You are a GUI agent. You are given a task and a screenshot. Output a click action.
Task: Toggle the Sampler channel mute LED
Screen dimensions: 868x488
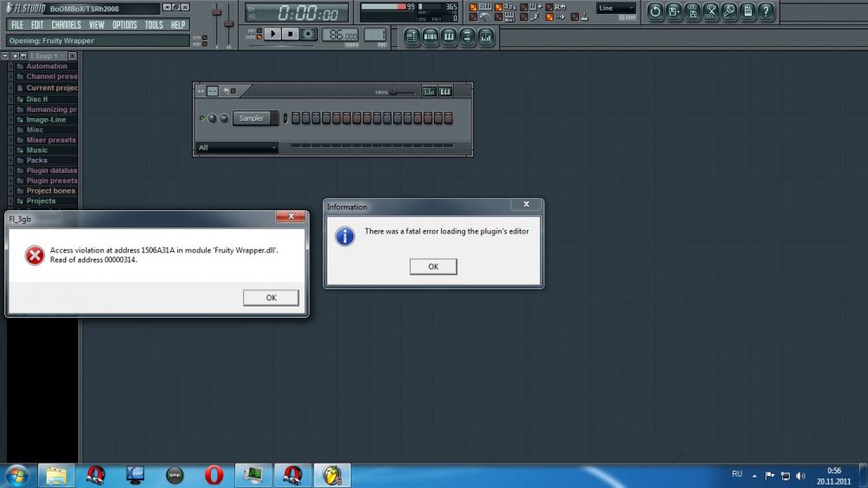(x=202, y=118)
